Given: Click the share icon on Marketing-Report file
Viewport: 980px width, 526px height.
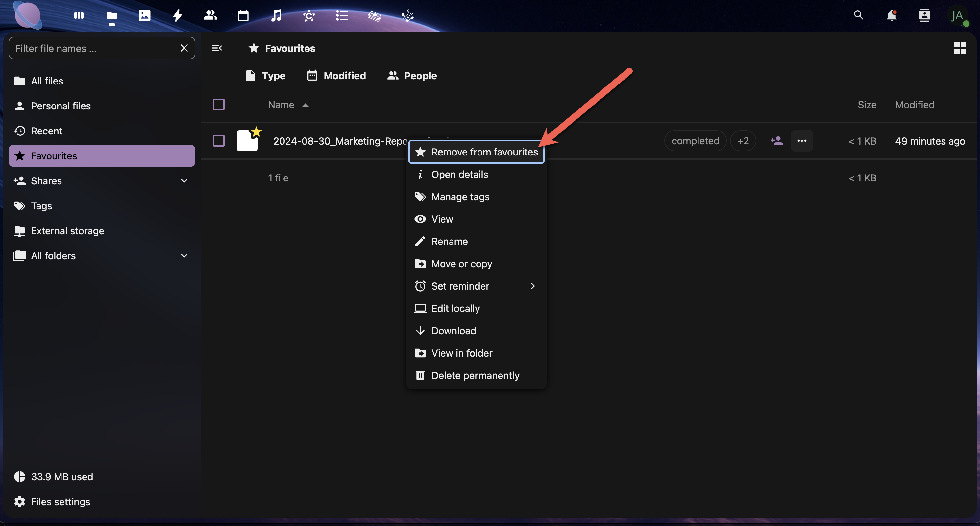Looking at the screenshot, I should click(776, 141).
